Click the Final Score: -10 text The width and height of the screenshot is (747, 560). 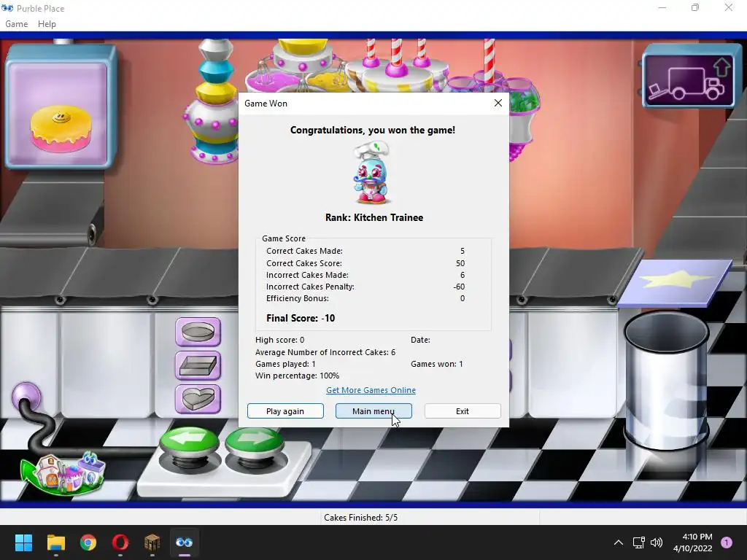301,318
